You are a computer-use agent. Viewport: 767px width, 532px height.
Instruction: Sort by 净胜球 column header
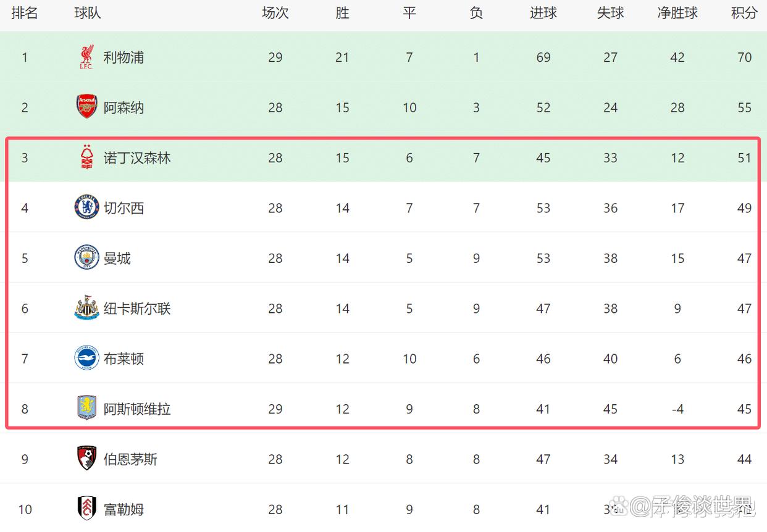pyautogui.click(x=677, y=13)
